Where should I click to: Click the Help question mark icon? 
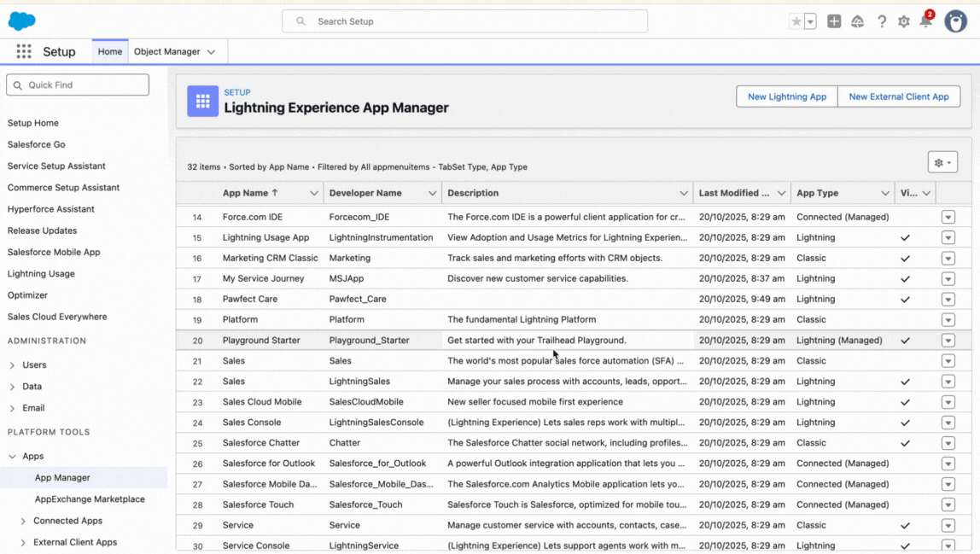(882, 22)
